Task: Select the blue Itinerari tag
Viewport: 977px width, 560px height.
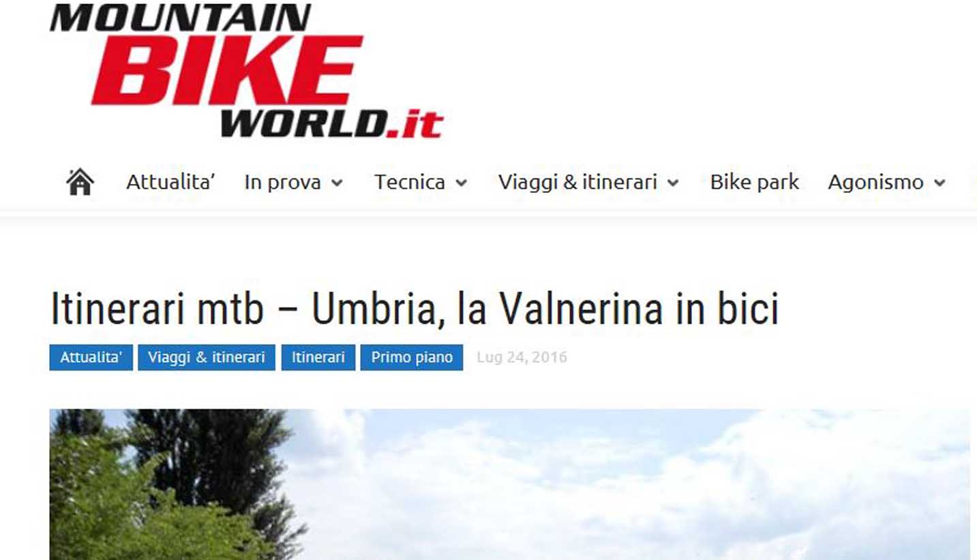Action: [318, 358]
